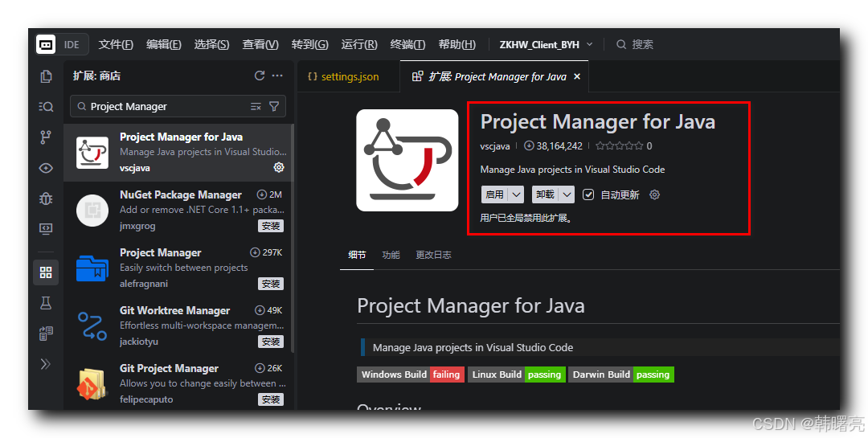Select the 细节 details tab
Viewport: 868px width, 438px height.
357,255
